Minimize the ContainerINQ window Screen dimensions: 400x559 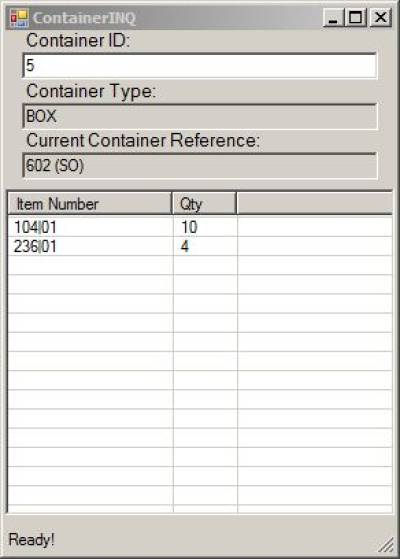point(333,17)
